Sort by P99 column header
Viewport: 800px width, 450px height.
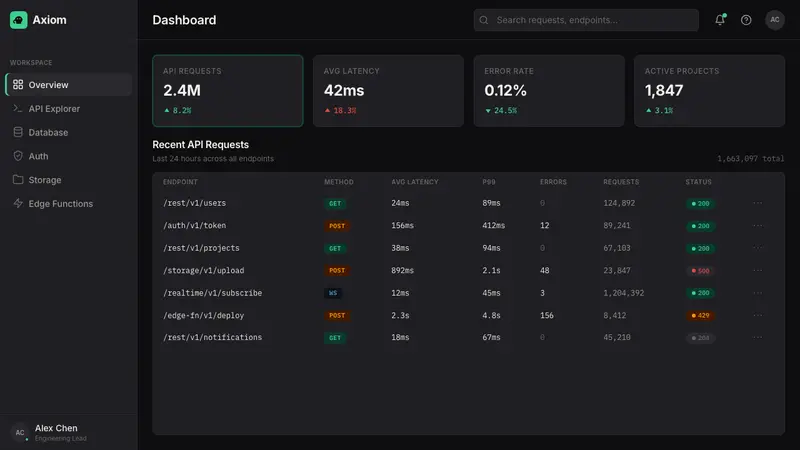pyautogui.click(x=489, y=182)
